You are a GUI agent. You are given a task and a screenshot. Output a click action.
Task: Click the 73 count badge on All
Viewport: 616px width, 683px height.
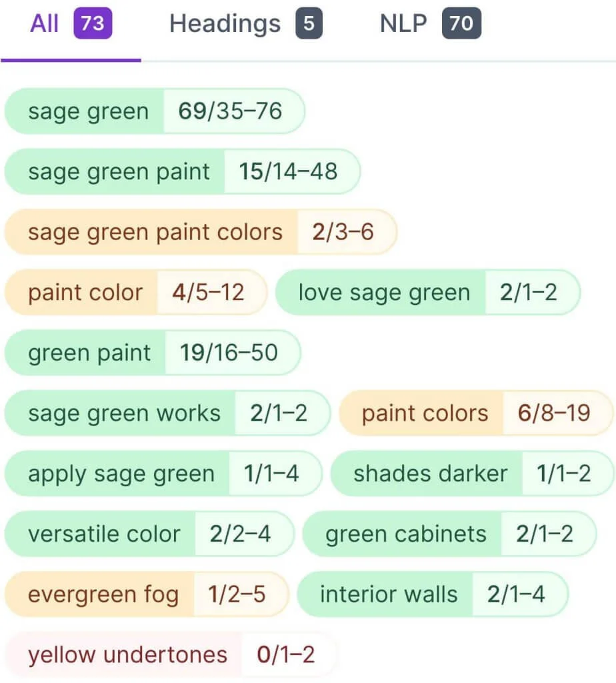coord(93,25)
